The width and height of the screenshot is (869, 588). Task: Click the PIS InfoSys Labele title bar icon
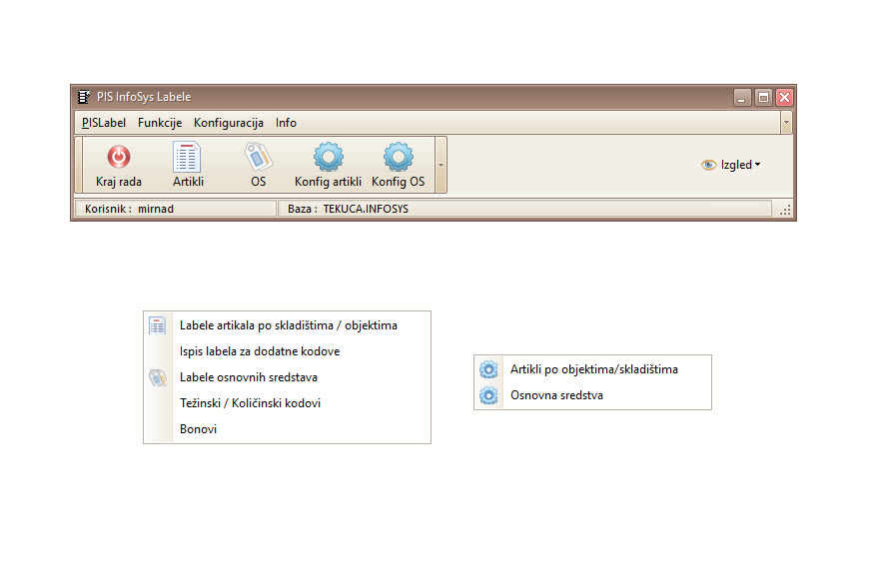click(84, 97)
